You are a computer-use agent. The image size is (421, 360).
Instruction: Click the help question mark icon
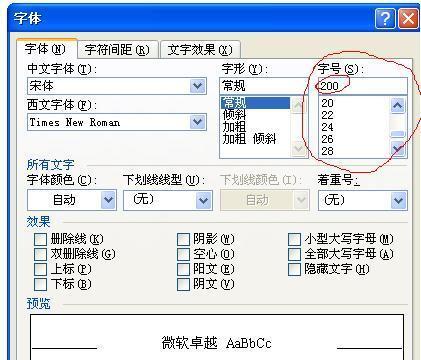coord(385,18)
